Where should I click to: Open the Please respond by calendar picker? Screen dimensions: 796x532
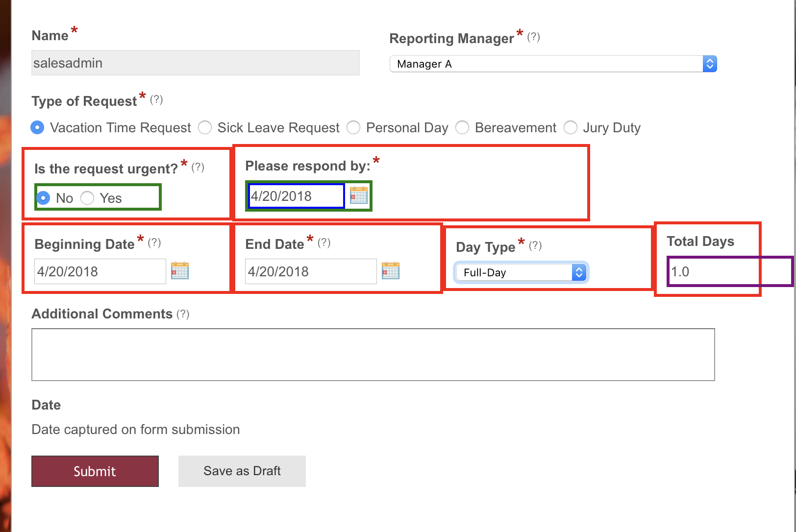(x=359, y=195)
